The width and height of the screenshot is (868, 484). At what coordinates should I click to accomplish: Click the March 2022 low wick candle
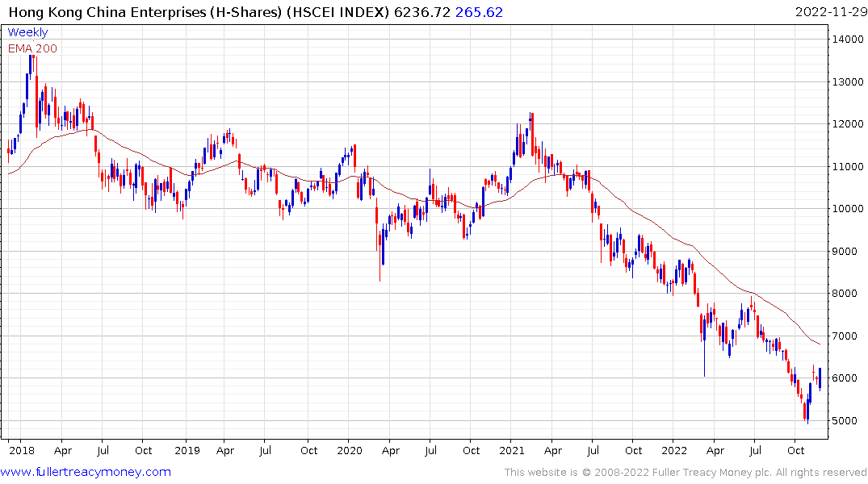click(704, 346)
